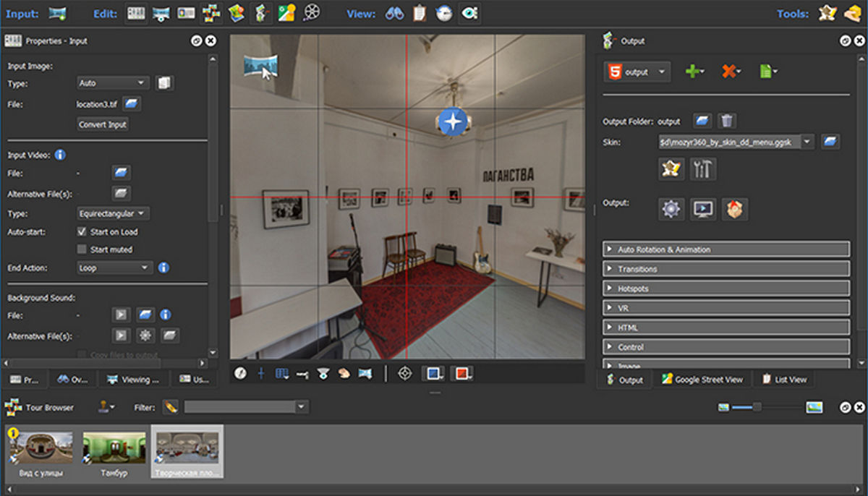
Task: Click the binoculars icon in View toolbar
Action: coord(394,12)
